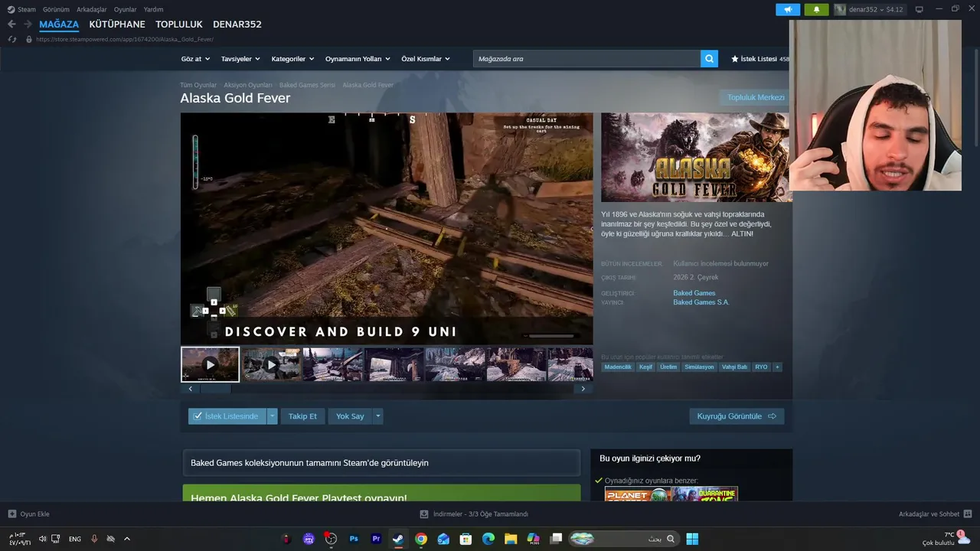This screenshot has height=551, width=980.
Task: Open the denar352 account dropdown
Action: 870,9
